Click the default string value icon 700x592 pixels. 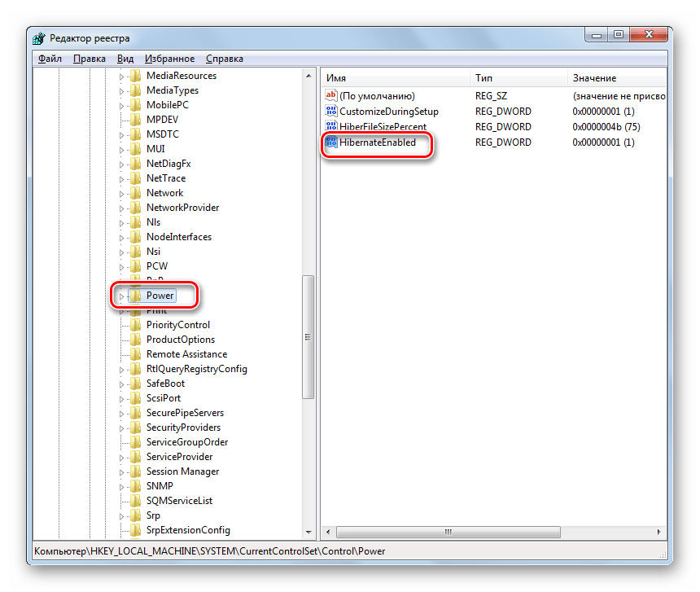click(x=330, y=96)
